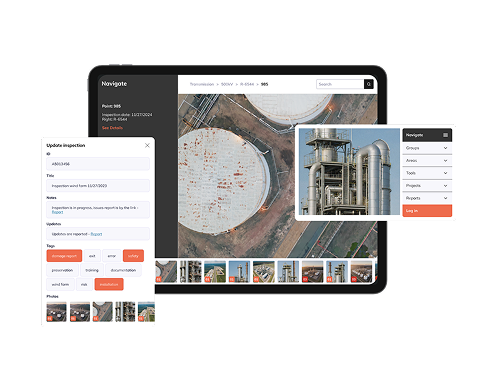Expand the Areas dropdown
Screen dimensions: 487x382
click(427, 161)
